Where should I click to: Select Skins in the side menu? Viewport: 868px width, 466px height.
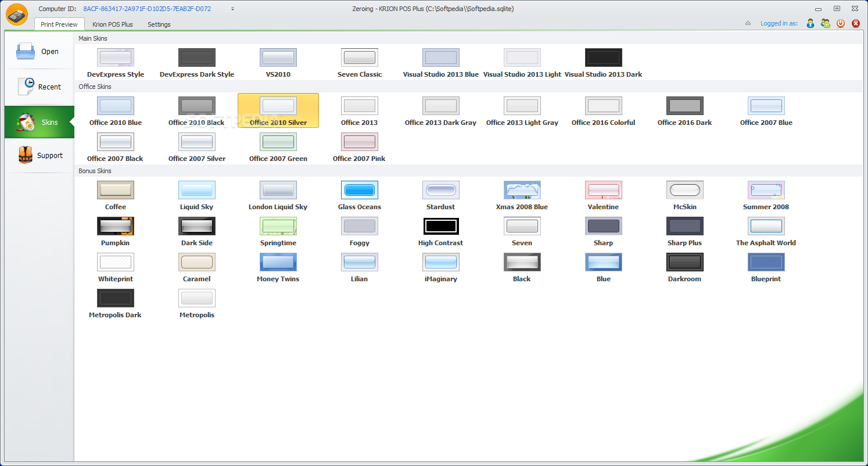(x=40, y=122)
